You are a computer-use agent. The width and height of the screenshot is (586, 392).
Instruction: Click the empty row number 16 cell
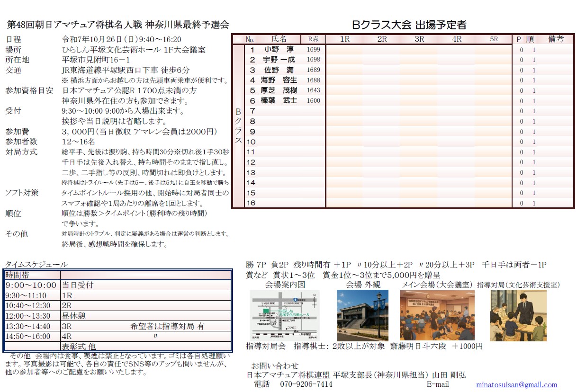click(x=251, y=203)
